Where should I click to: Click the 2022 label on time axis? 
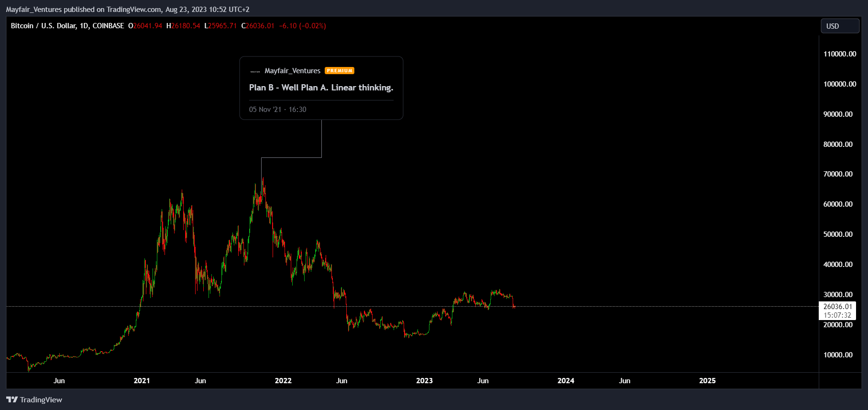[x=283, y=381]
